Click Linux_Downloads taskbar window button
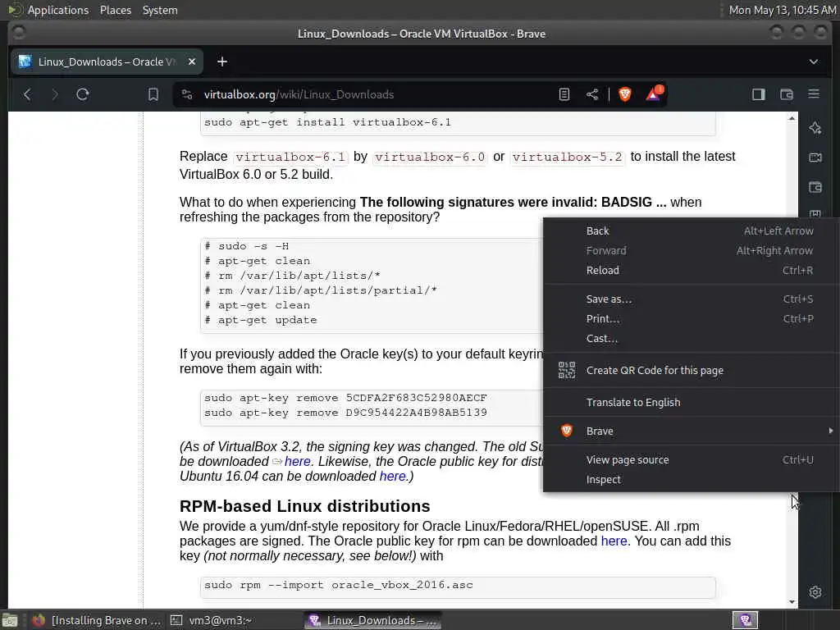840x630 pixels. click(x=373, y=620)
